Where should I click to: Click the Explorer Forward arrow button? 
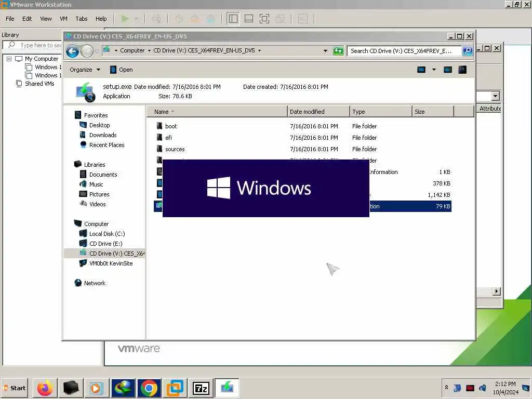tap(87, 51)
